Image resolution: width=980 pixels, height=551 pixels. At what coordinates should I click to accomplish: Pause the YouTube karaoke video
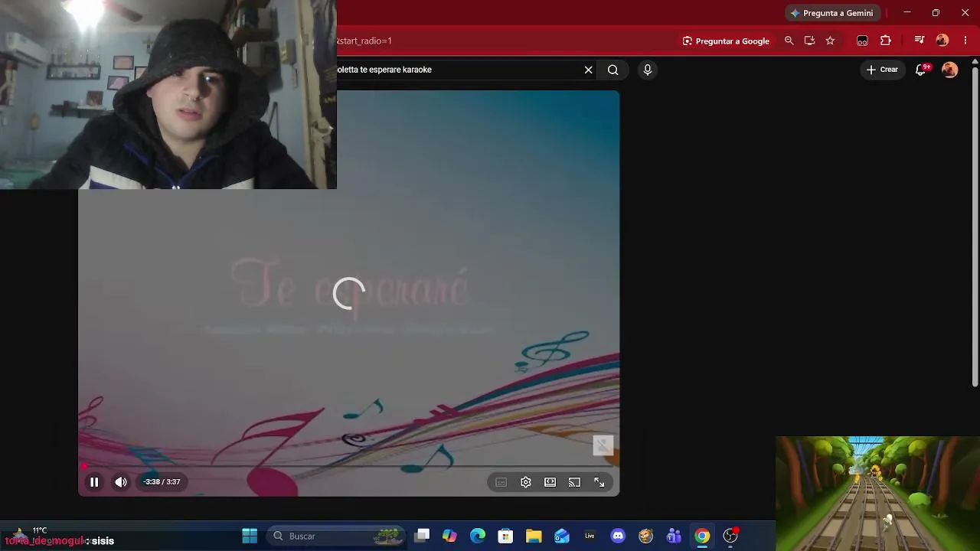coord(94,482)
